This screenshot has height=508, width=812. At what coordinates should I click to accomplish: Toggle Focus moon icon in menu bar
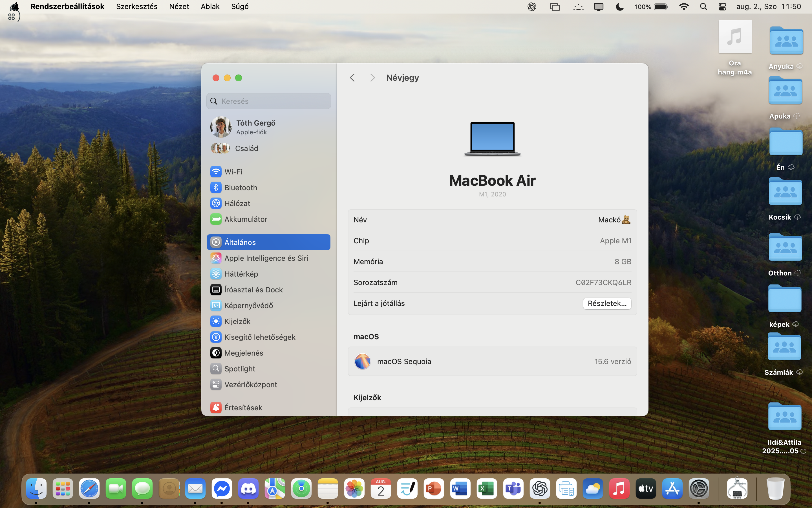619,7
